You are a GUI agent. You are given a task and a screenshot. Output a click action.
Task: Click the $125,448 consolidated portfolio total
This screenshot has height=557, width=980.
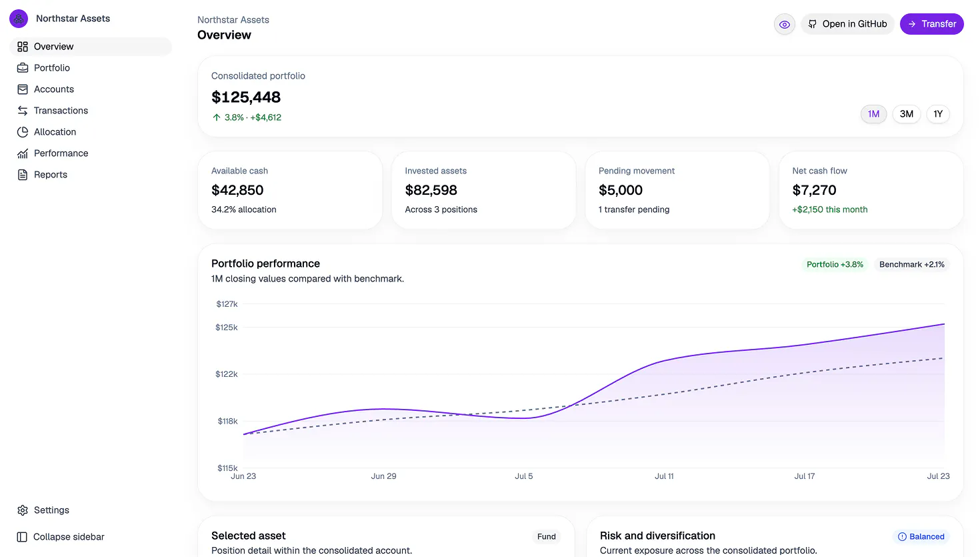[246, 97]
